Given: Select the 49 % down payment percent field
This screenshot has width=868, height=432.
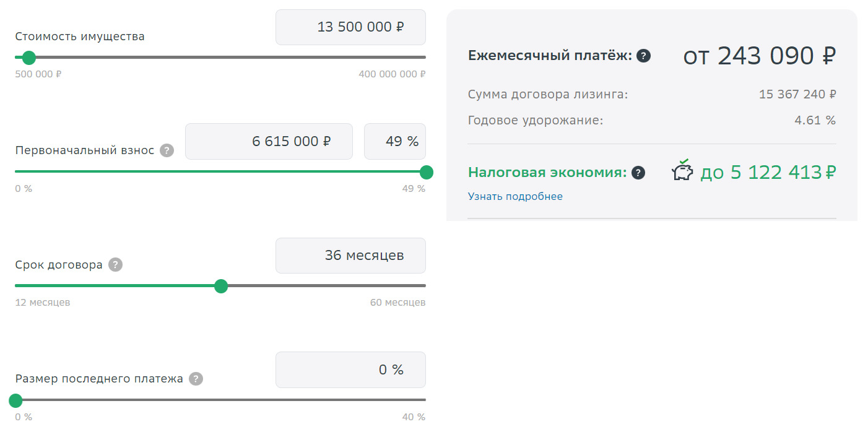Looking at the screenshot, I should click(394, 141).
